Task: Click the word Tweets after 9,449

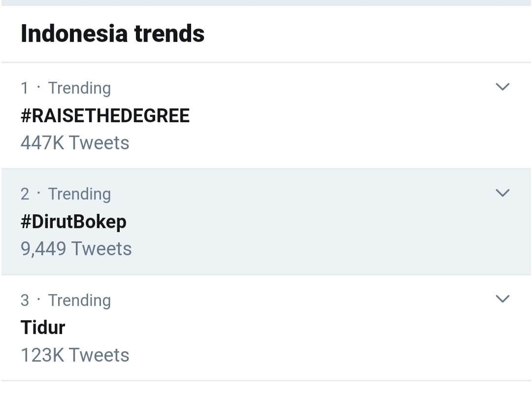Action: click(x=101, y=249)
